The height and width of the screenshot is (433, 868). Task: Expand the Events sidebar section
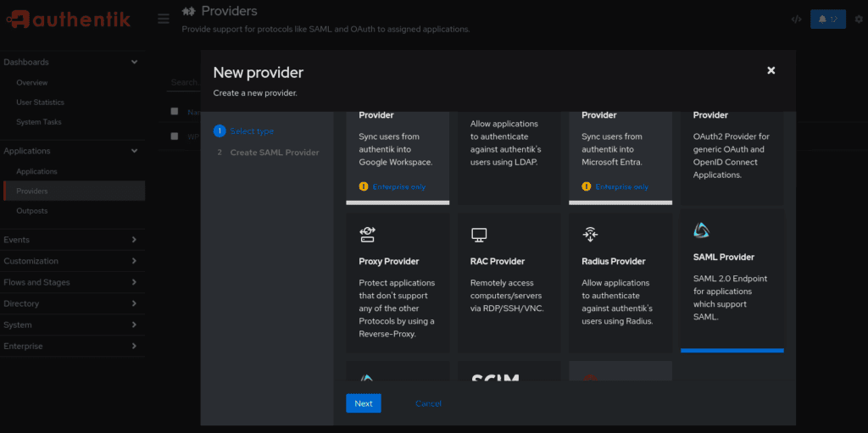(73, 240)
